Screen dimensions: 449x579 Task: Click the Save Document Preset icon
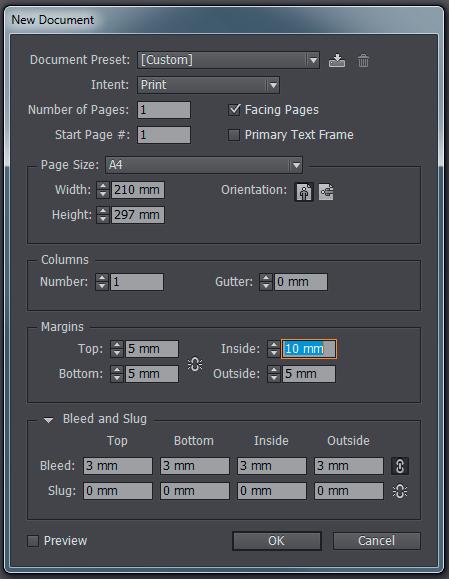coord(337,60)
